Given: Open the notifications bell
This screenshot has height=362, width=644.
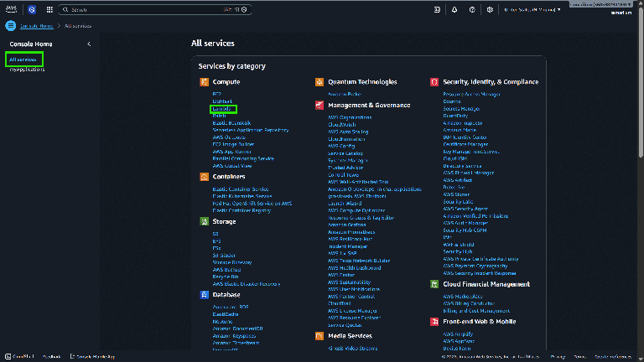Looking at the screenshot, I should pos(454,9).
